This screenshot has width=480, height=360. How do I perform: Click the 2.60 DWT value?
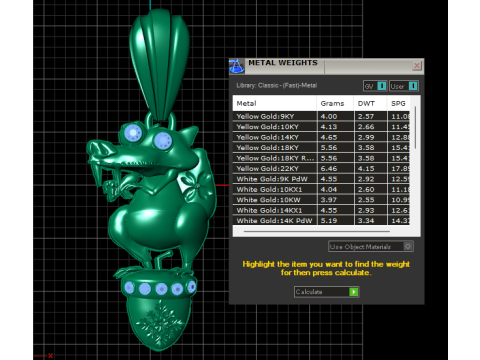(x=366, y=189)
